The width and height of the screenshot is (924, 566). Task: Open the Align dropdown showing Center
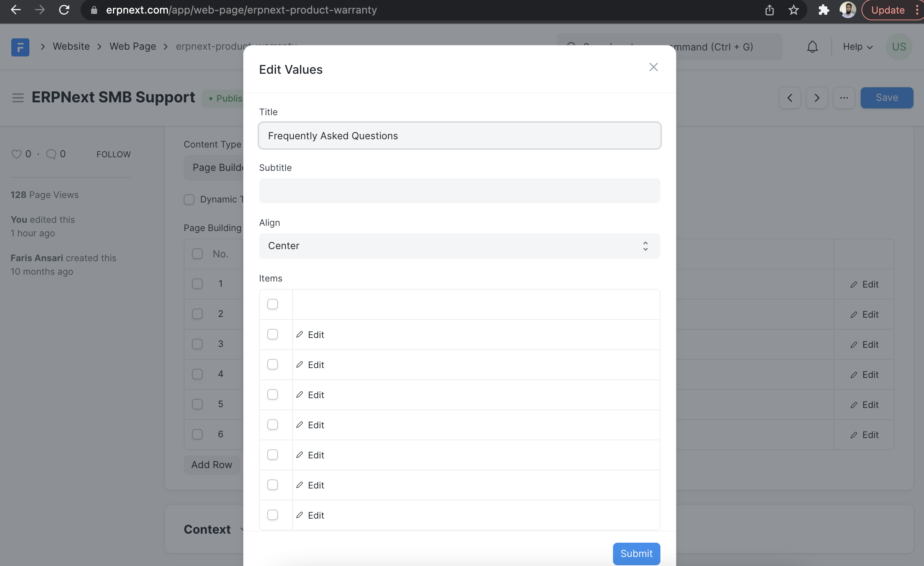[x=459, y=246]
